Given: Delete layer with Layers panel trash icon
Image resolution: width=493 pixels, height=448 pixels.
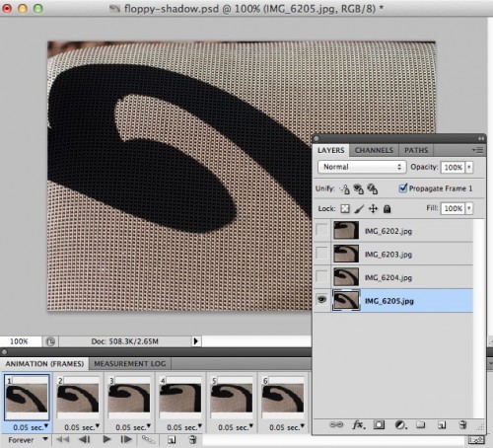Looking at the screenshot, I should pyautogui.click(x=462, y=424).
